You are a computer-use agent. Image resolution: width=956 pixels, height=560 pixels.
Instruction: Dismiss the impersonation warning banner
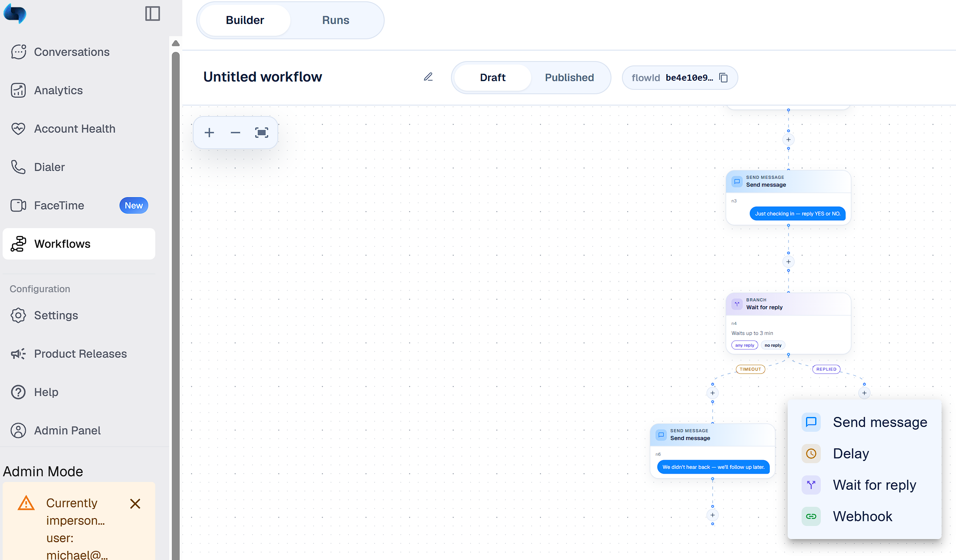coord(135,504)
